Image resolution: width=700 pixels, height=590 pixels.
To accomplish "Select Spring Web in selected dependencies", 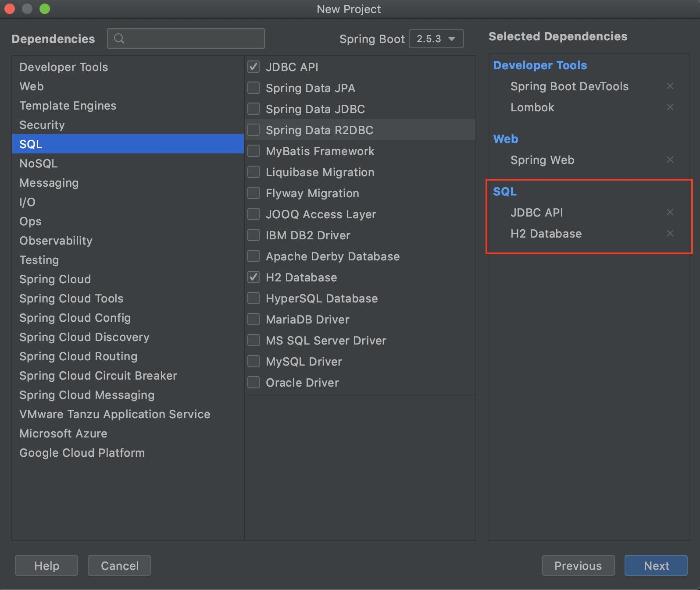I will (x=542, y=160).
